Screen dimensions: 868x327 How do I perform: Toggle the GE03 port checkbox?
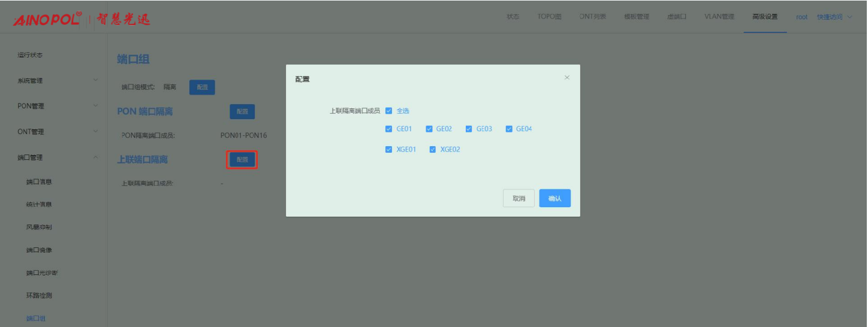click(x=469, y=129)
